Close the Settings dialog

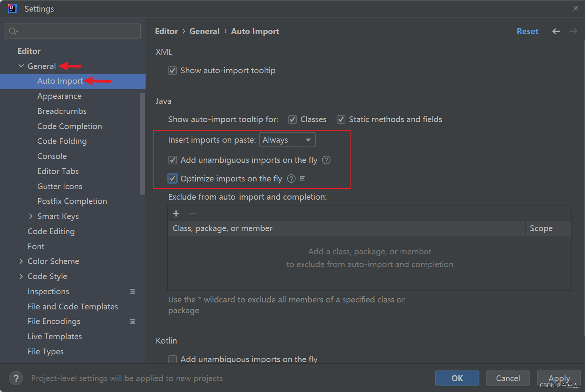tap(575, 8)
